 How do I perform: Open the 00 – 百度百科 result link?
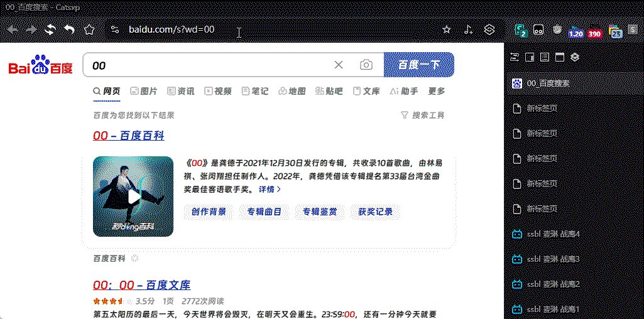[x=129, y=136]
